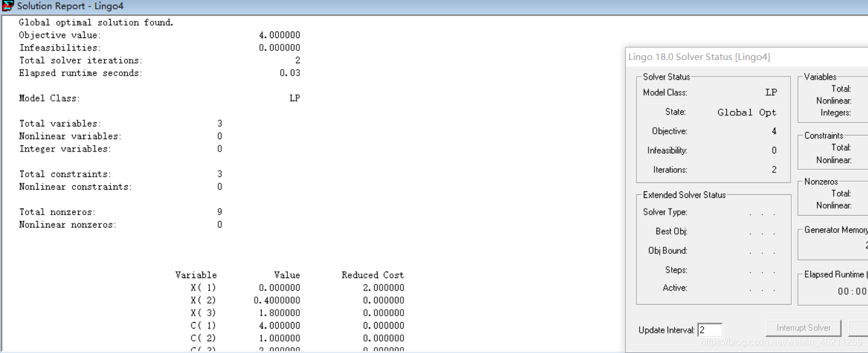Click the 'Nonzeros' group heading in Solver Status
The height and width of the screenshot is (353, 868).
pyautogui.click(x=821, y=182)
